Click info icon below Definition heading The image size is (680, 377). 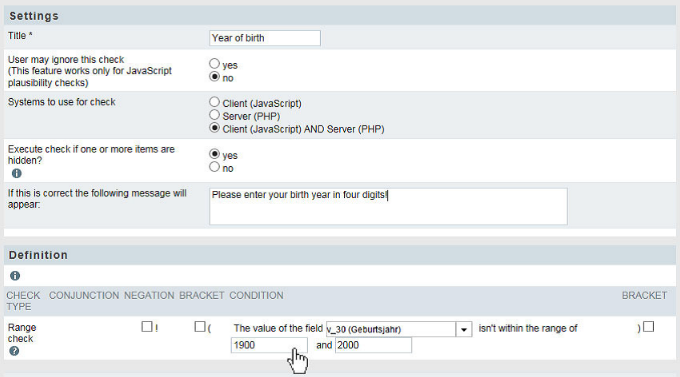[x=15, y=276]
